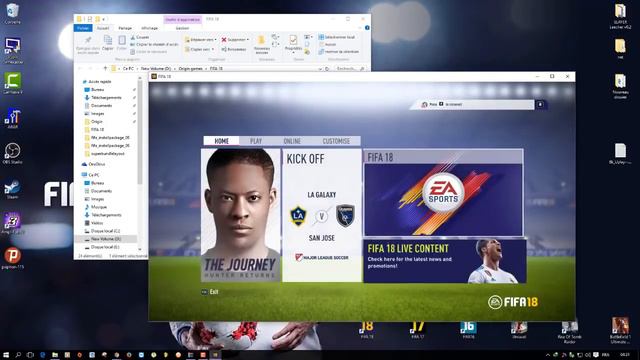This screenshot has width=640, height=360.
Task: Refresh the Explorer folder view
Action: (x=327, y=69)
